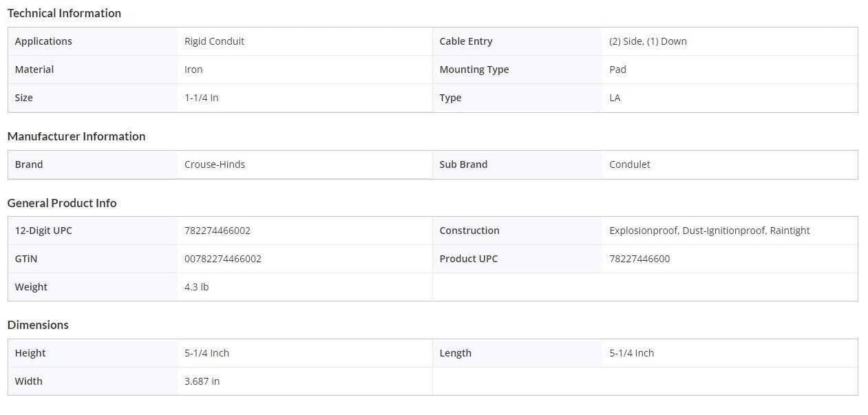Click the Dimensions section heading
Viewport: 868px width, 415px height.
coord(38,325)
